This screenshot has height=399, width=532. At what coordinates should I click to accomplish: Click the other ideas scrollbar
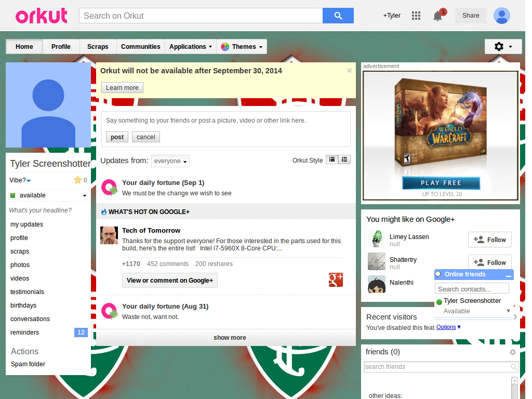[x=514, y=388]
